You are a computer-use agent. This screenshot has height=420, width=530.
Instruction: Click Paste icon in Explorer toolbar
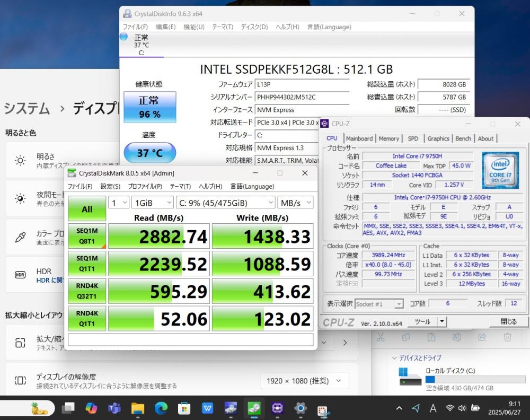pyautogui.click(x=431, y=337)
